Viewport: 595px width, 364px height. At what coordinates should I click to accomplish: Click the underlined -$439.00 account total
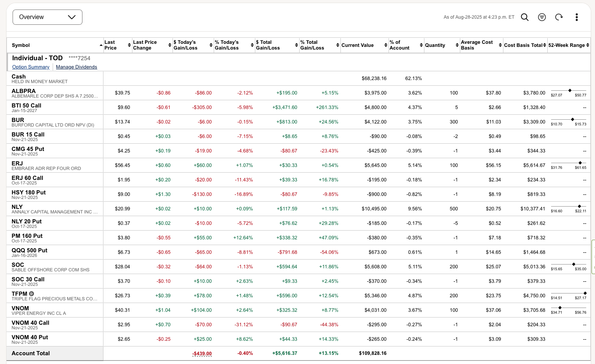[x=202, y=354]
